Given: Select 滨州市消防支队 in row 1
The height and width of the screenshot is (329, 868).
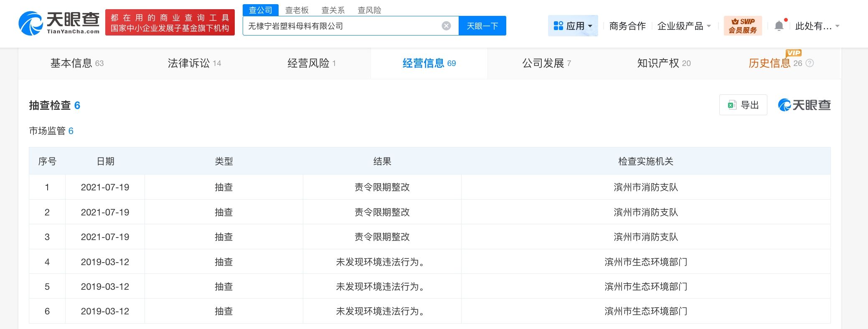Looking at the screenshot, I should (646, 187).
